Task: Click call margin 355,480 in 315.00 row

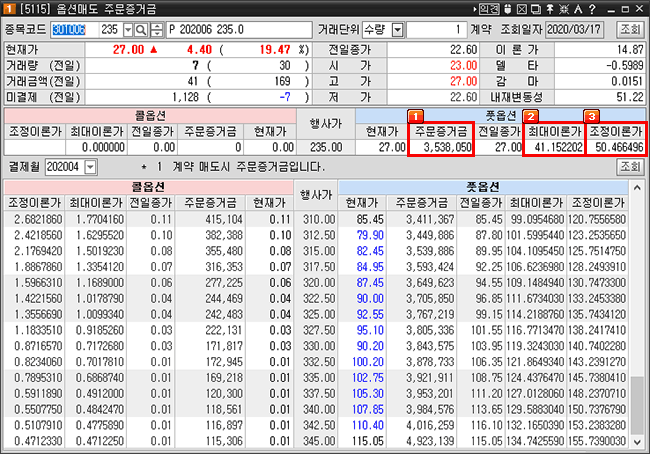Action: [x=224, y=251]
